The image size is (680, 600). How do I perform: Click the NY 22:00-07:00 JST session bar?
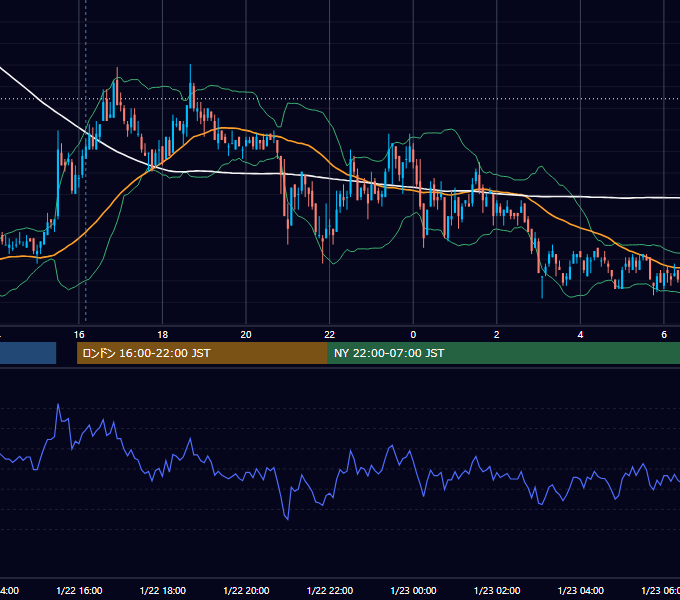point(503,353)
